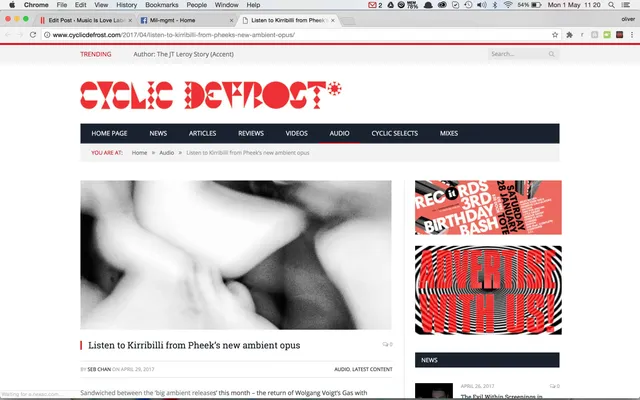Image resolution: width=640 pixels, height=400 pixels.
Task: Open the Chrome three-dot menu
Action: [632, 35]
